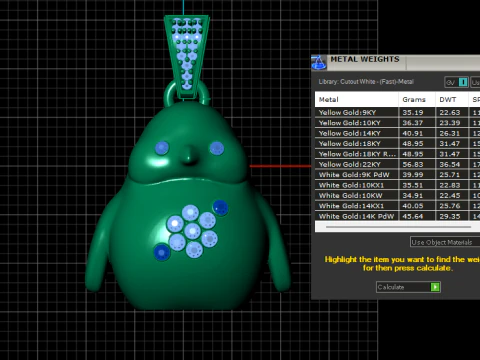The image size is (480, 360).
Task: Click the Metal Weights scale icon
Action: [319, 63]
